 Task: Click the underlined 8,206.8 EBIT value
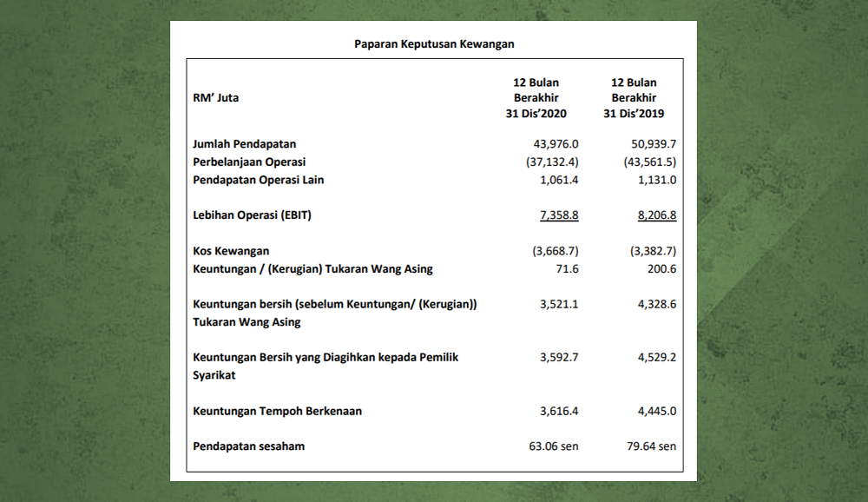click(x=657, y=215)
